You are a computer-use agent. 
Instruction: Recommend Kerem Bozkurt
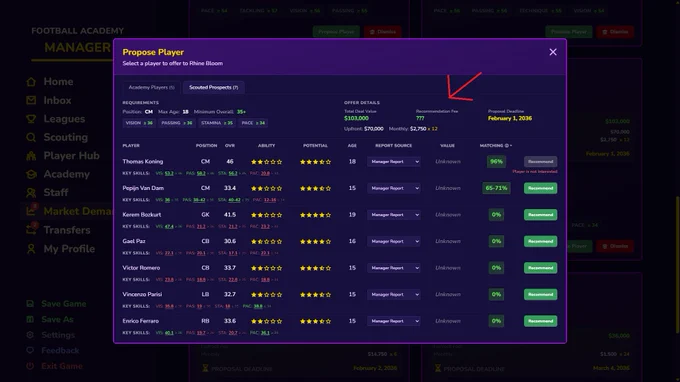click(540, 215)
